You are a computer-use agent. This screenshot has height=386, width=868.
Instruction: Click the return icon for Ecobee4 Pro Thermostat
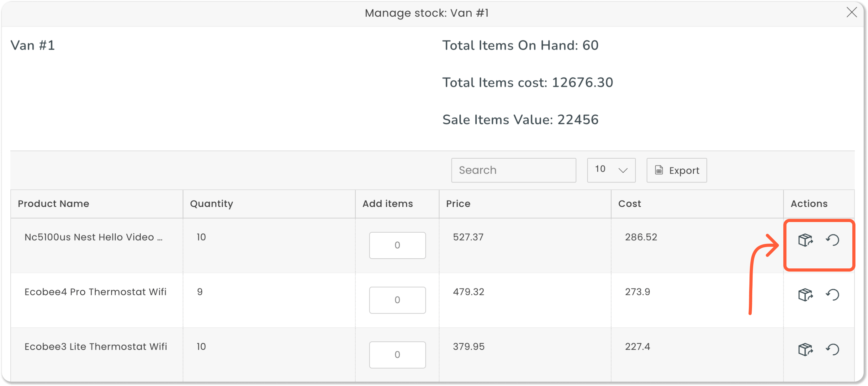[833, 295]
